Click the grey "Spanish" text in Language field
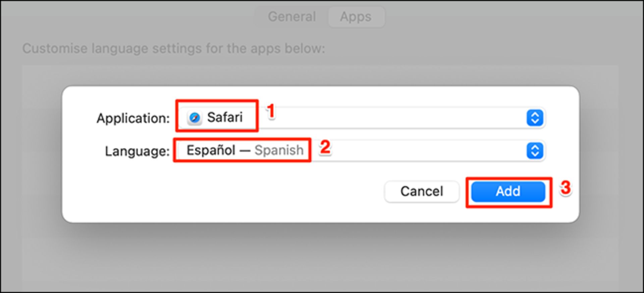The height and width of the screenshot is (293, 644). (x=279, y=150)
